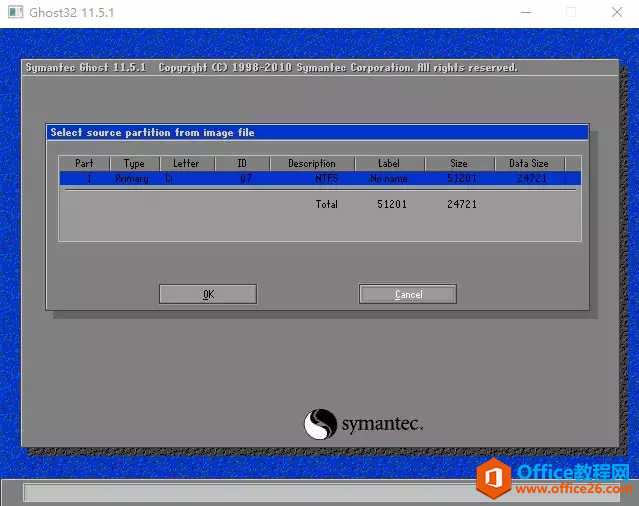Screen dimensions: 639x506
Task: Click the OK button
Action: click(208, 294)
